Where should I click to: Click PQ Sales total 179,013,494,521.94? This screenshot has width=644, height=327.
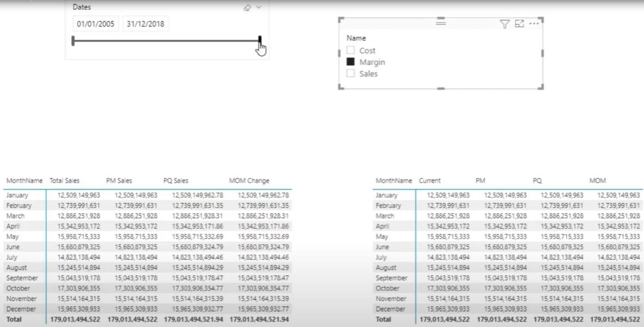coord(193,319)
